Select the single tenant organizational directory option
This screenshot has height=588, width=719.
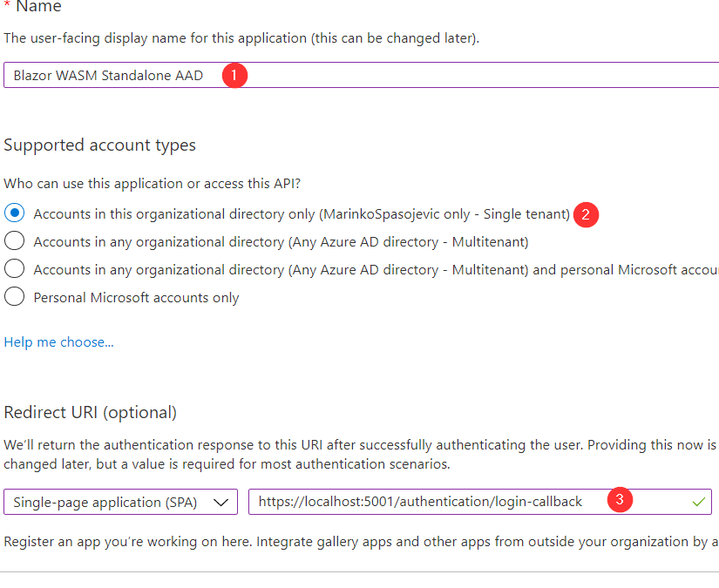coord(15,213)
